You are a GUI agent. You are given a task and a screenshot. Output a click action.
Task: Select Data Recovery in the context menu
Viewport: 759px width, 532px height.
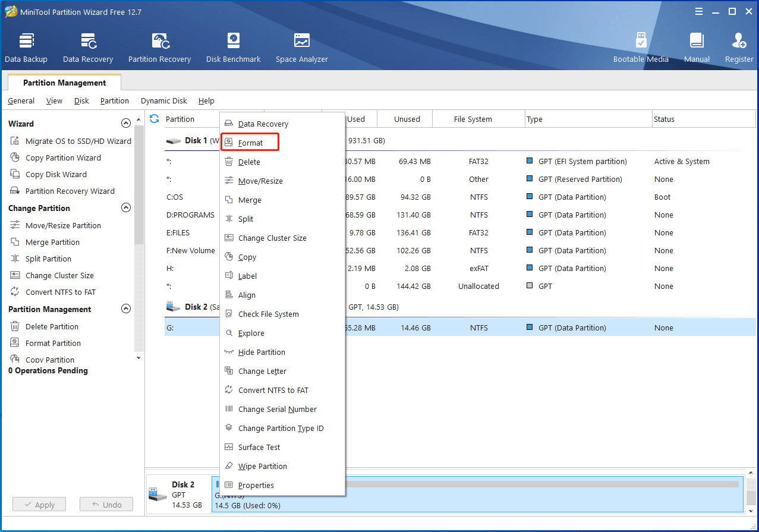[283, 124]
